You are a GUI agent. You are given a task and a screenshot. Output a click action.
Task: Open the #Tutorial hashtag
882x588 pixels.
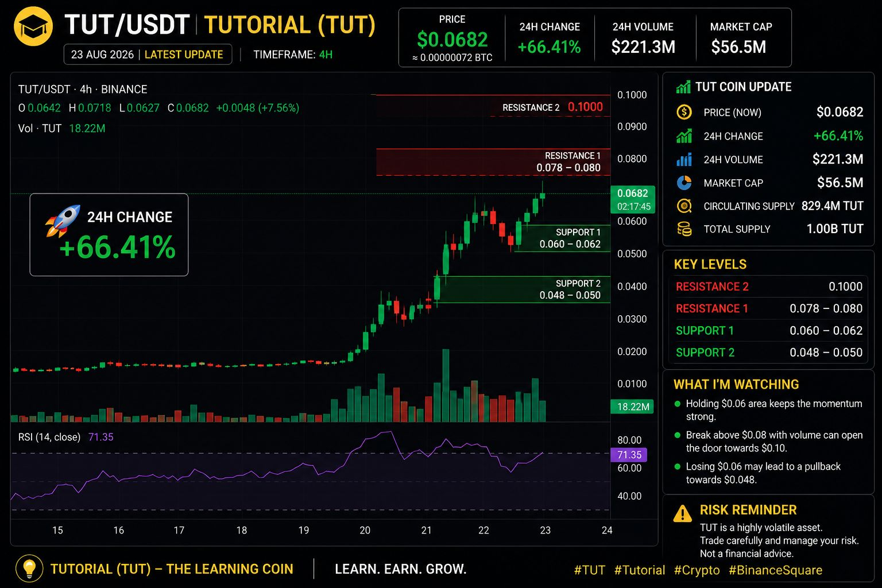(640, 570)
